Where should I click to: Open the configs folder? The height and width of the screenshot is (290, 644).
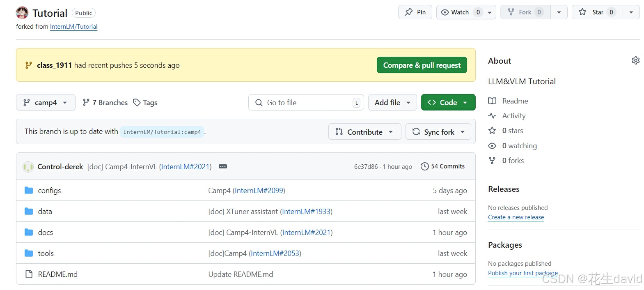point(49,191)
